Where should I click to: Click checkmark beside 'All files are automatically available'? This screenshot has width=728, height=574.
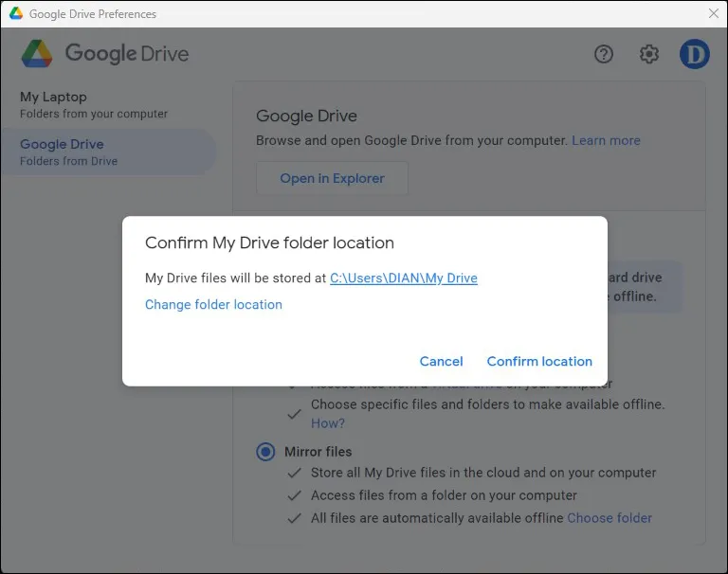(295, 518)
